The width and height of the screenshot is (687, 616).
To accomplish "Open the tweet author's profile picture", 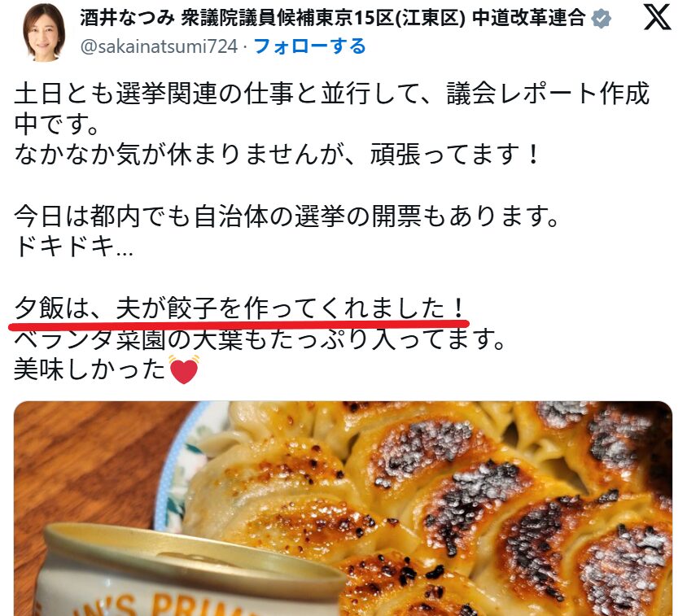I will coord(44,33).
